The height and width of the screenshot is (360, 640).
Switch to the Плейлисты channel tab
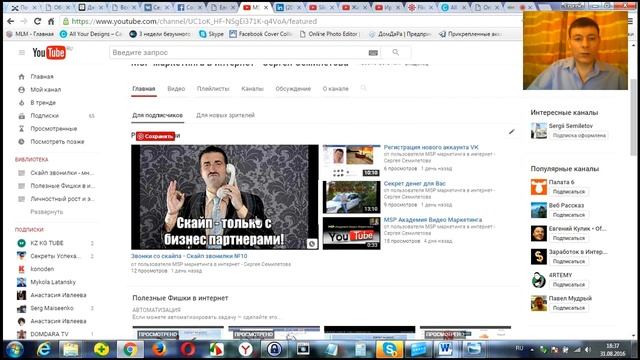pos(213,89)
